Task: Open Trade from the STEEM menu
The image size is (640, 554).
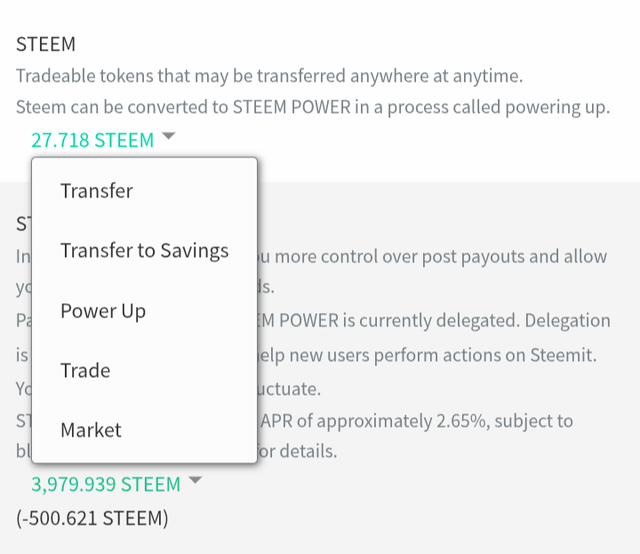Action: [85, 371]
